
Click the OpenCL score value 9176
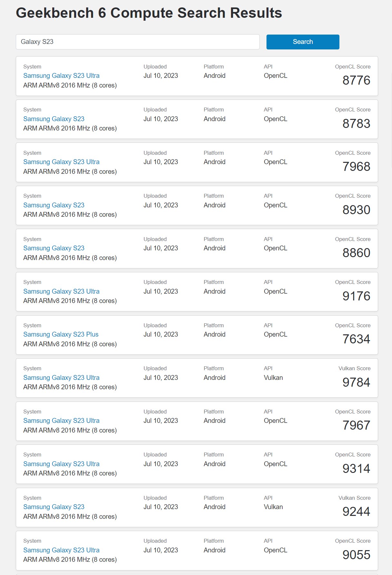click(x=356, y=296)
